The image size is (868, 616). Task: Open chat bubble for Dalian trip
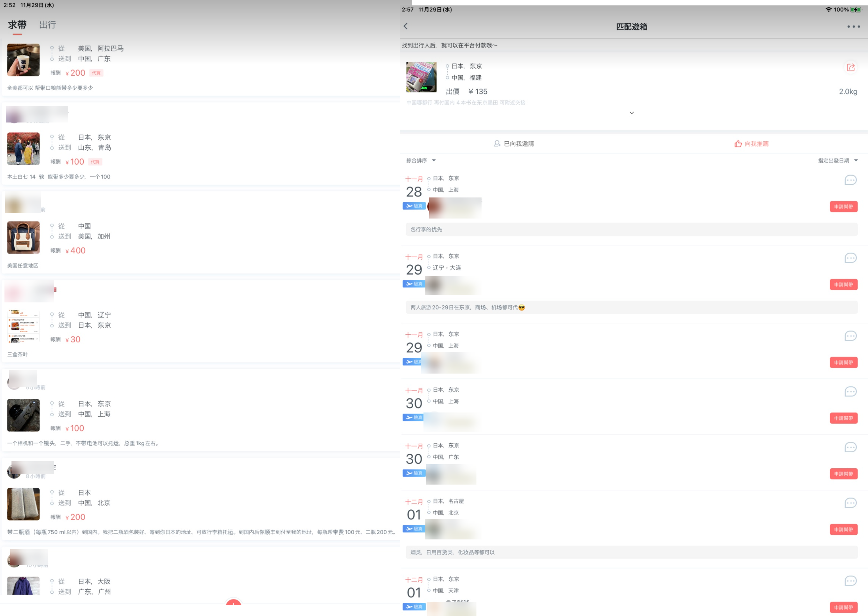tap(850, 258)
